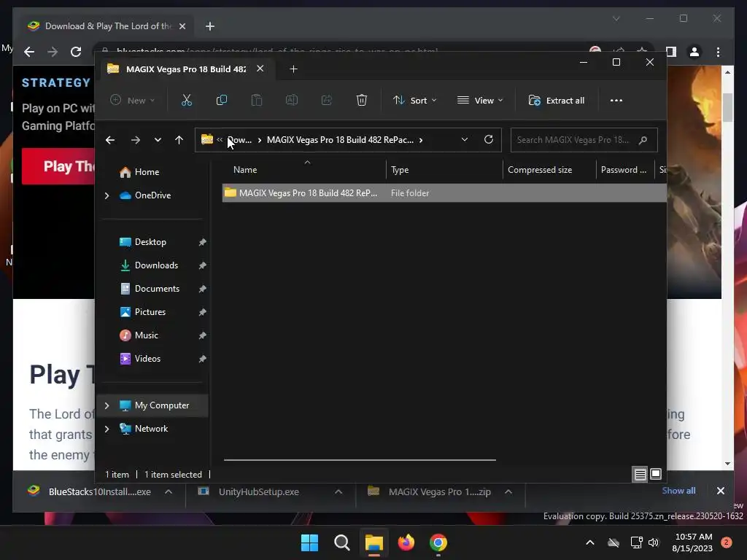Click red Play button on BlueStacks page
The image size is (747, 560).
(x=58, y=166)
